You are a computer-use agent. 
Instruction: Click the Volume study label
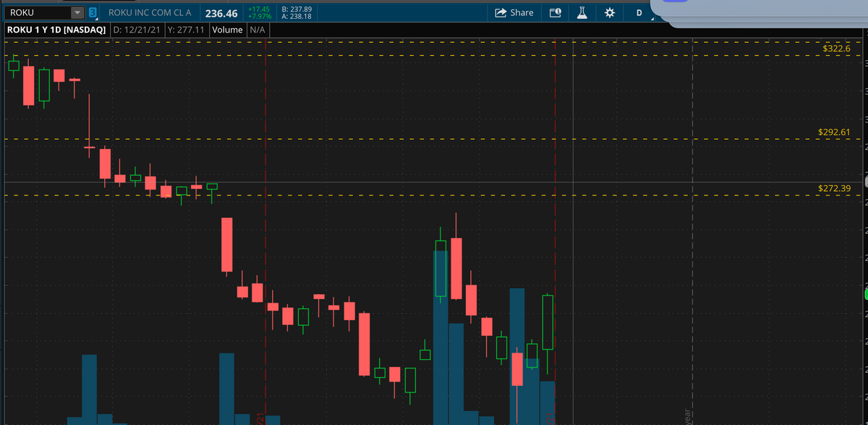[x=227, y=30]
